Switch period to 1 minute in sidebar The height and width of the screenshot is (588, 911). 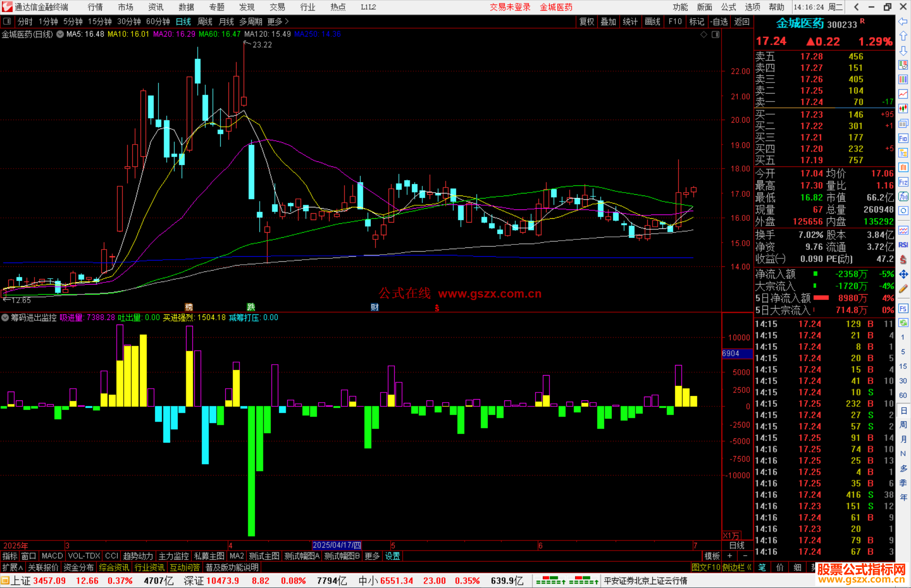pos(903,337)
